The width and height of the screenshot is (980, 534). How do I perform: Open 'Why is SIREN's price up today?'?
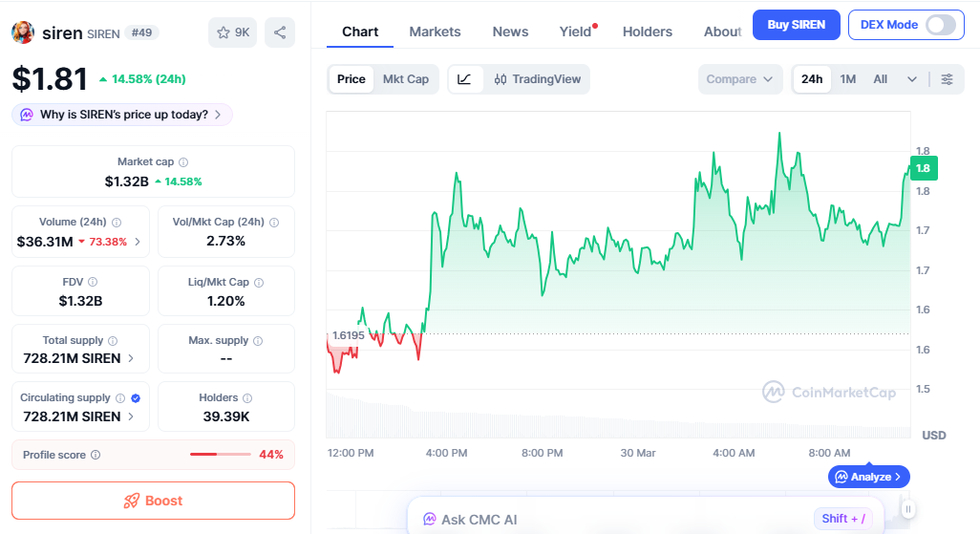pos(122,115)
